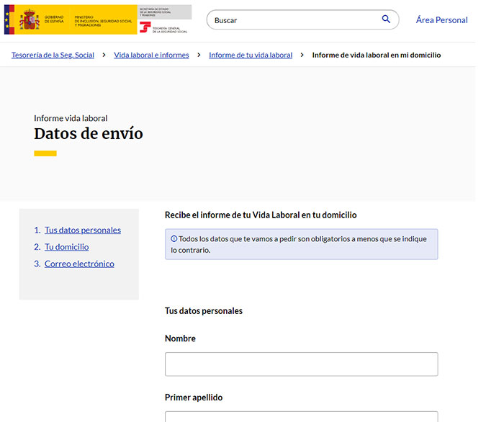
Task: Click 'Informe de vida laboral en mi domicilio' breadcrumb text
Action: point(377,55)
